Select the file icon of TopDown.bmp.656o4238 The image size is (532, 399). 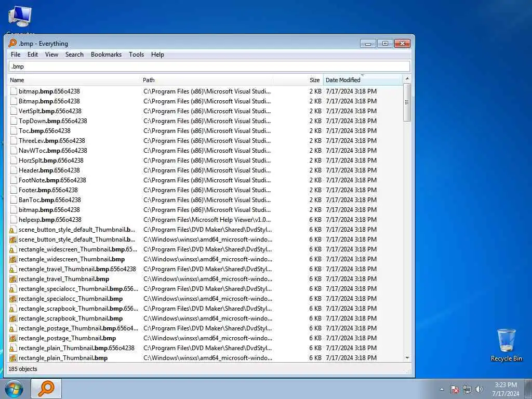click(14, 121)
